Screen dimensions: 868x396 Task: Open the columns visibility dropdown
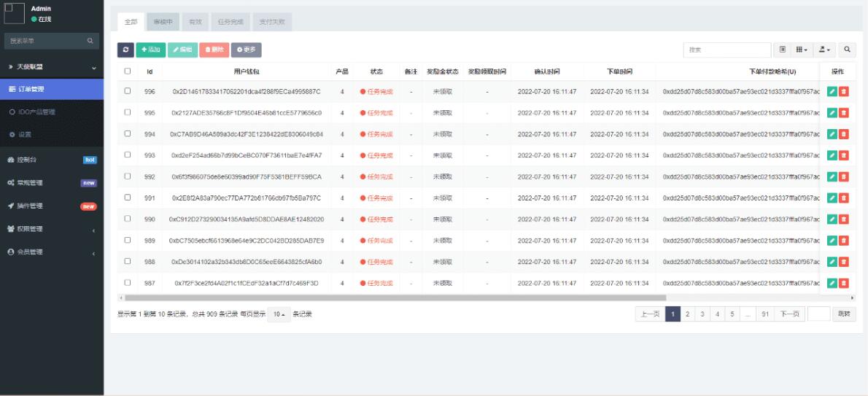click(x=802, y=50)
